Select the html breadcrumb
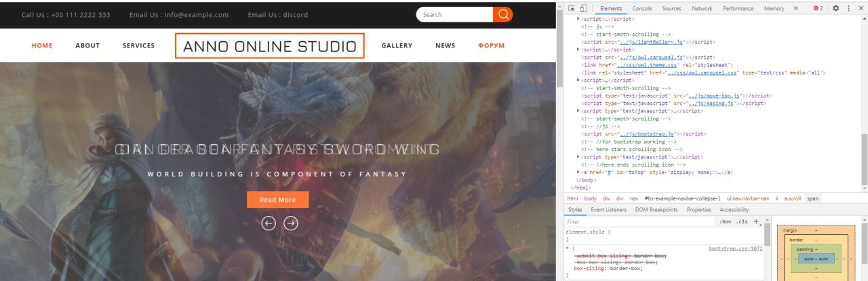The width and height of the screenshot is (868, 281). coord(572,198)
